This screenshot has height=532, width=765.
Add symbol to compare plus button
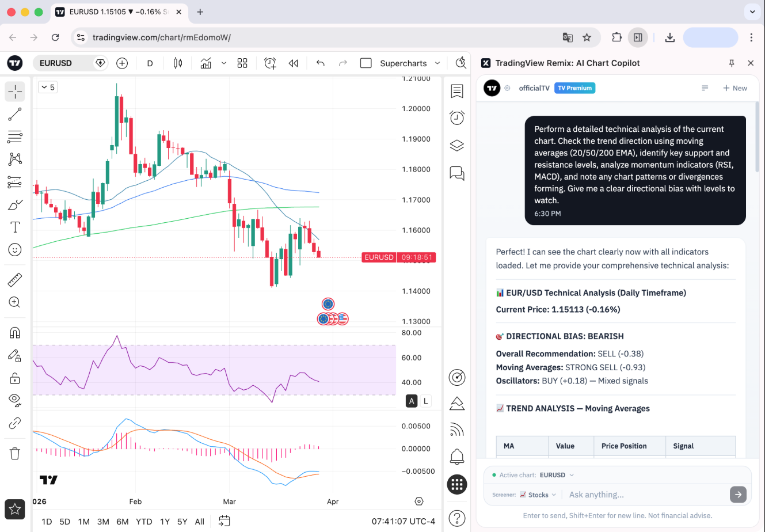122,63
